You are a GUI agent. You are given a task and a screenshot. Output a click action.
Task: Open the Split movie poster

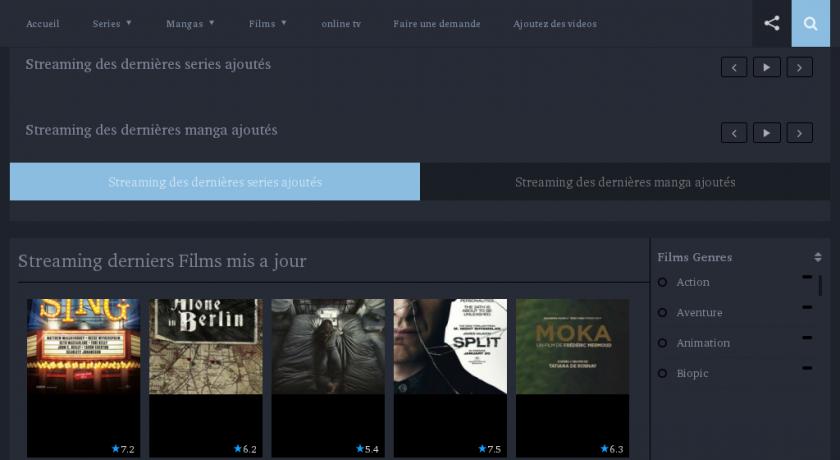[450, 346]
